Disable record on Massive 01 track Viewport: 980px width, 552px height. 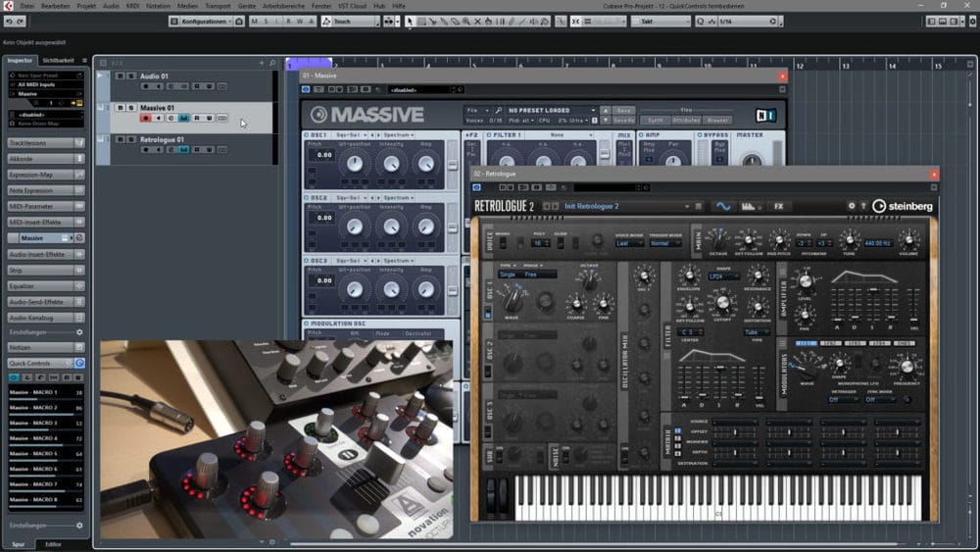tap(146, 119)
